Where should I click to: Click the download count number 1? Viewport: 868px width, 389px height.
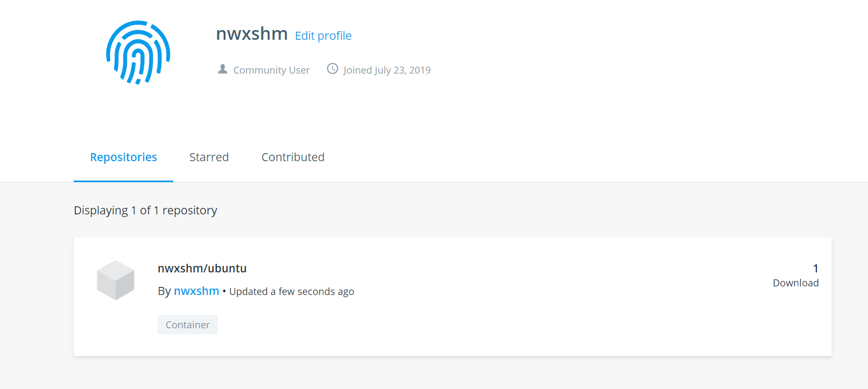point(815,269)
